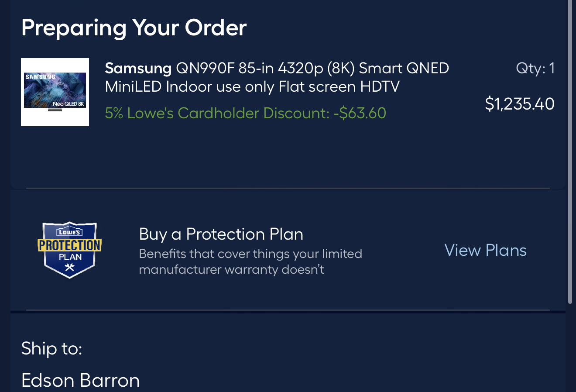Open the Samsung QN990F product title

tap(277, 77)
